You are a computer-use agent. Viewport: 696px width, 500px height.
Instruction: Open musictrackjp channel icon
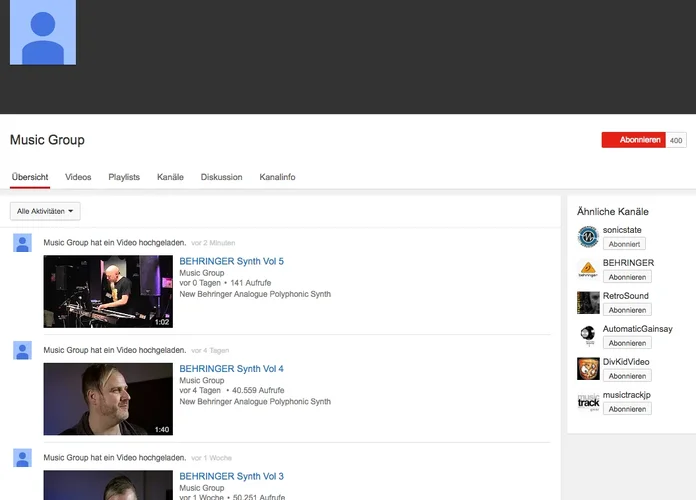588,401
